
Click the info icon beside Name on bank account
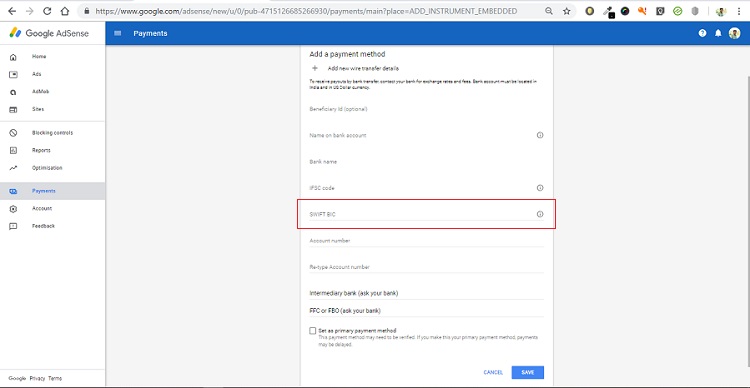(x=540, y=135)
